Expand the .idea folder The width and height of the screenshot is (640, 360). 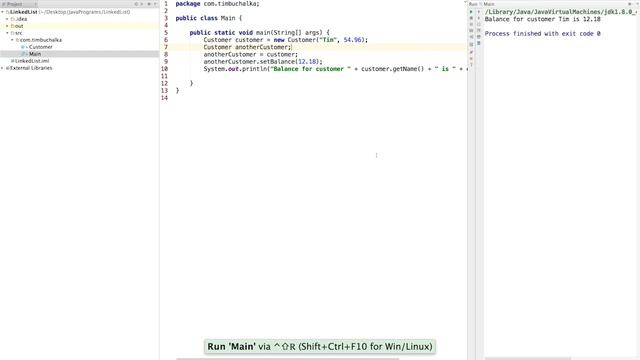click(7, 19)
